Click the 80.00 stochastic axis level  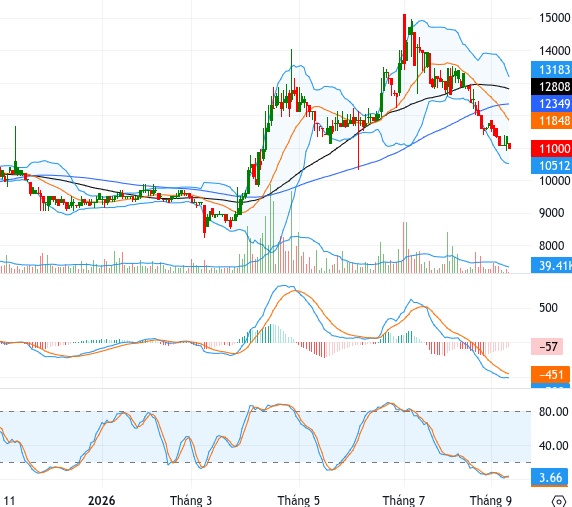point(553,412)
